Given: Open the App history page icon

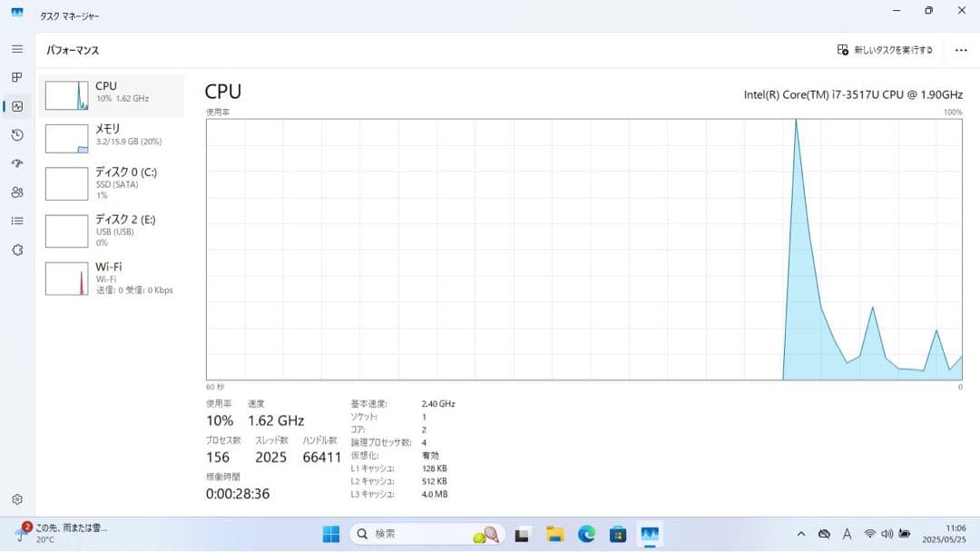Looking at the screenshot, I should coord(16,134).
